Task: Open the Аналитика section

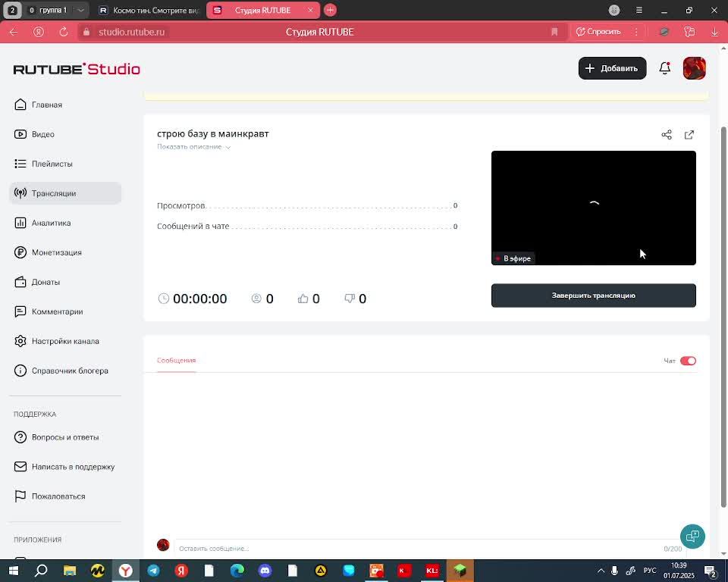Action: (x=42, y=223)
